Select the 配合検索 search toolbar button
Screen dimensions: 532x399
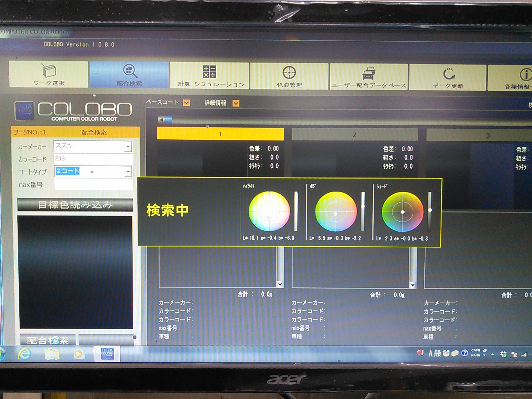[x=129, y=75]
